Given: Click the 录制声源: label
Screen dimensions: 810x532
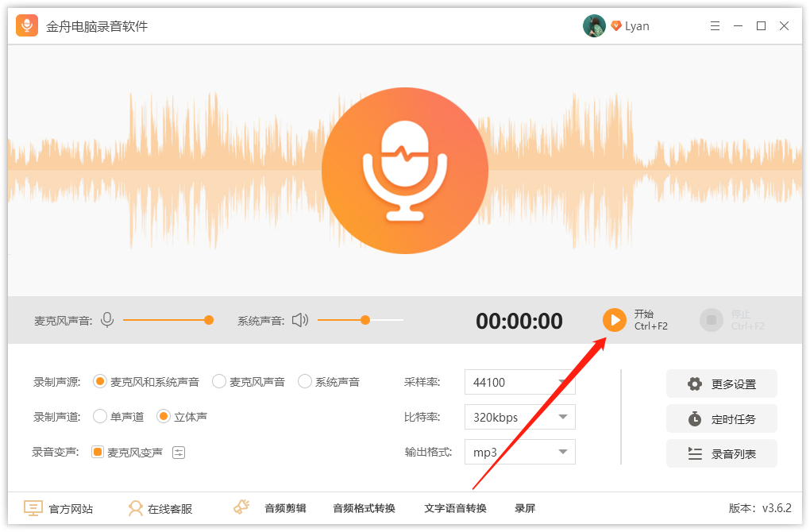Looking at the screenshot, I should point(57,382).
